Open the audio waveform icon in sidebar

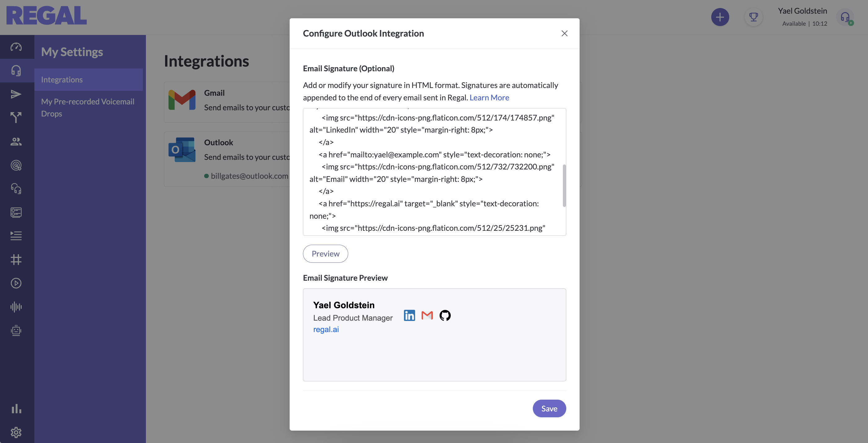coord(16,307)
